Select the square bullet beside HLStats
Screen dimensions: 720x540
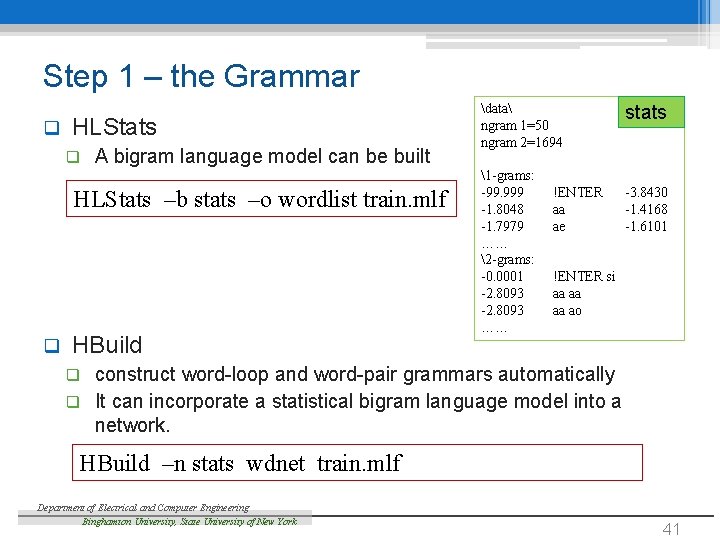(x=52, y=128)
